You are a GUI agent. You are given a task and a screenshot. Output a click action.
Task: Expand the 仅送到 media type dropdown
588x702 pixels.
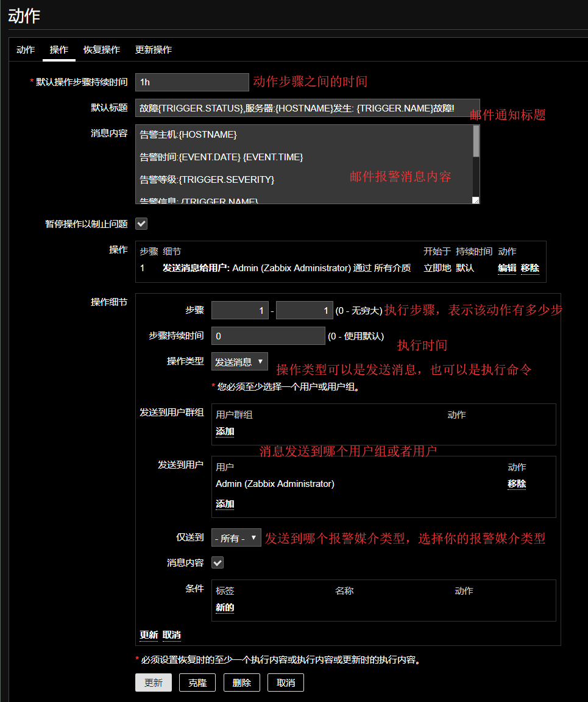pos(236,538)
